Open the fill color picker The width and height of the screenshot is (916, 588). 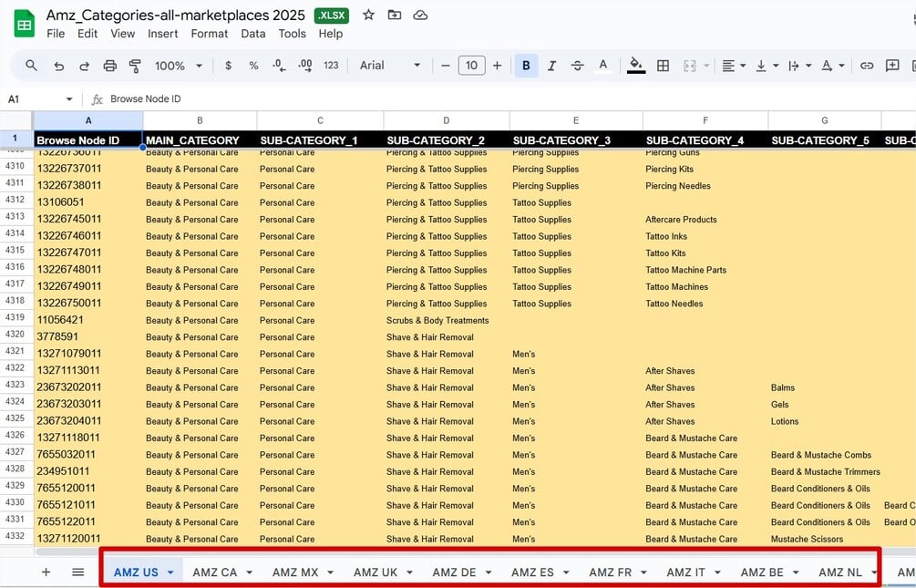tap(635, 65)
